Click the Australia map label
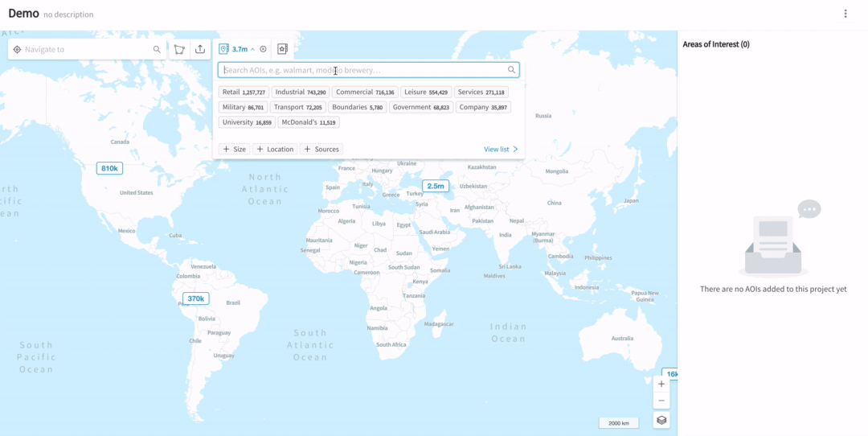The width and height of the screenshot is (868, 436). pos(622,338)
